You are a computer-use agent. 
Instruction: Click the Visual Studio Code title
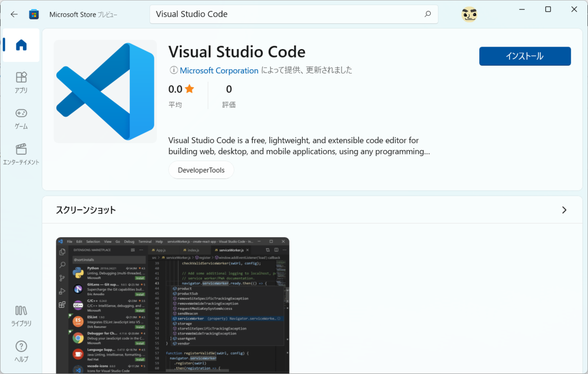coord(237,52)
